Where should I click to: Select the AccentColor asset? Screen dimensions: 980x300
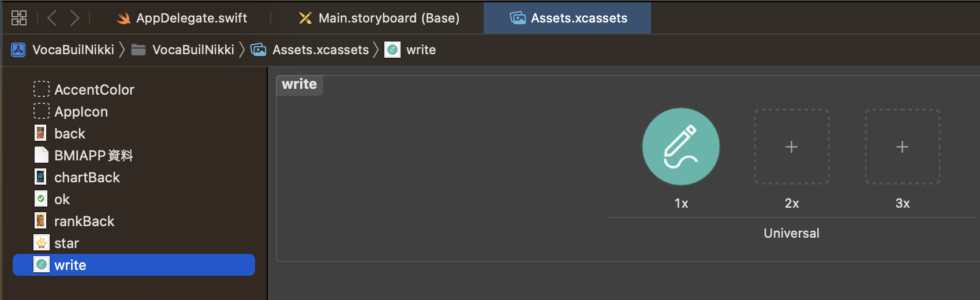tap(94, 89)
